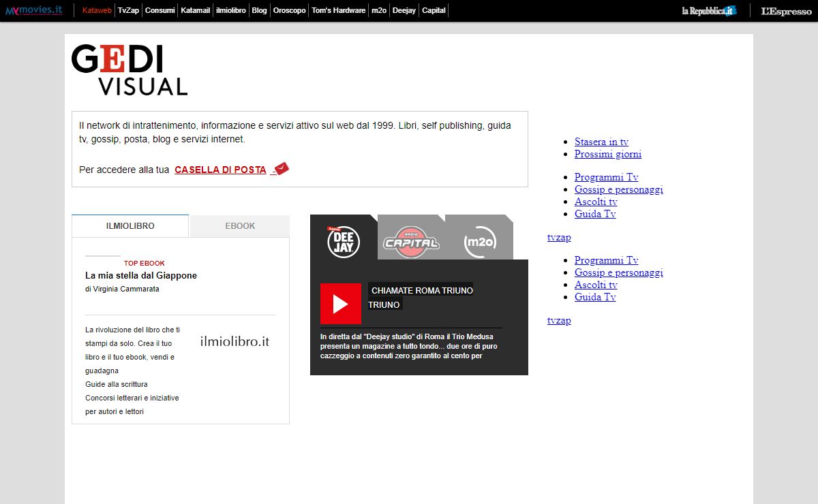Click the author line di Virginia Cammarata
818x504 pixels.
tap(122, 289)
